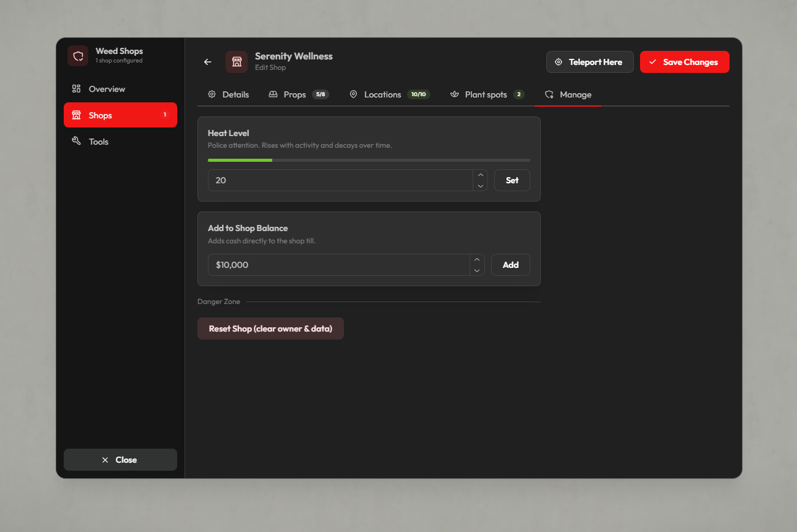Select the Shops sidebar item
The width and height of the screenshot is (797, 532).
120,115
